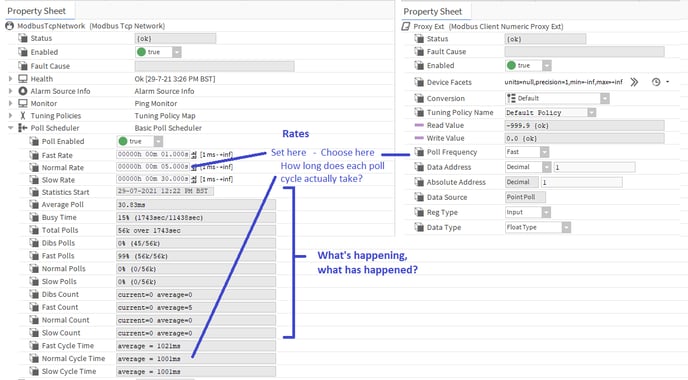
Task: Click Fast Count current=0 average=5 value
Action: click(x=196, y=307)
